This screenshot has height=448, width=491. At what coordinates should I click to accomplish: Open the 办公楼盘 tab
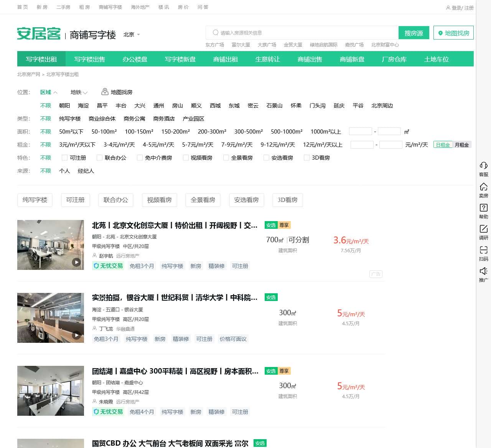tap(135, 59)
